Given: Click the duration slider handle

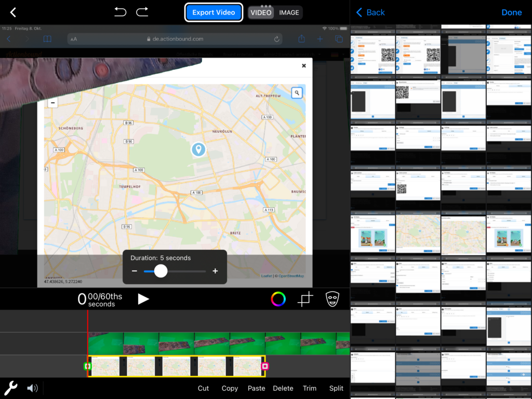Looking at the screenshot, I should point(161,271).
